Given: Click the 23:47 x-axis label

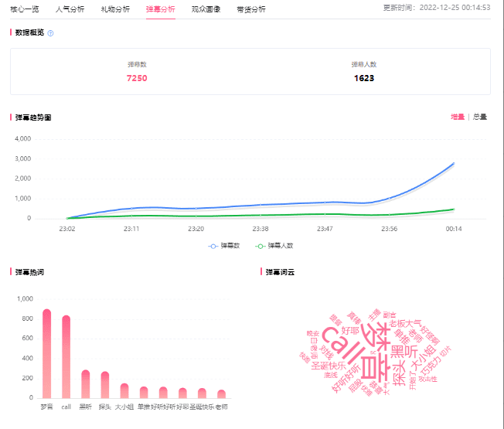Looking at the screenshot, I should pyautogui.click(x=325, y=229).
